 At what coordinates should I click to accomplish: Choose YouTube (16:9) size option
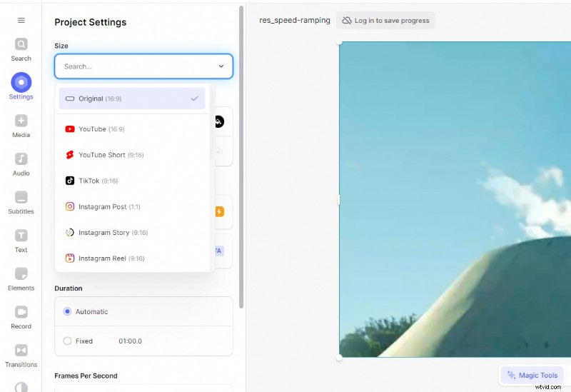click(x=132, y=129)
